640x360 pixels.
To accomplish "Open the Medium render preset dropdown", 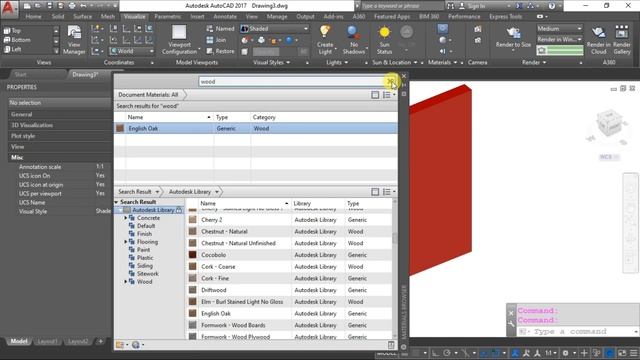I will tap(560, 29).
